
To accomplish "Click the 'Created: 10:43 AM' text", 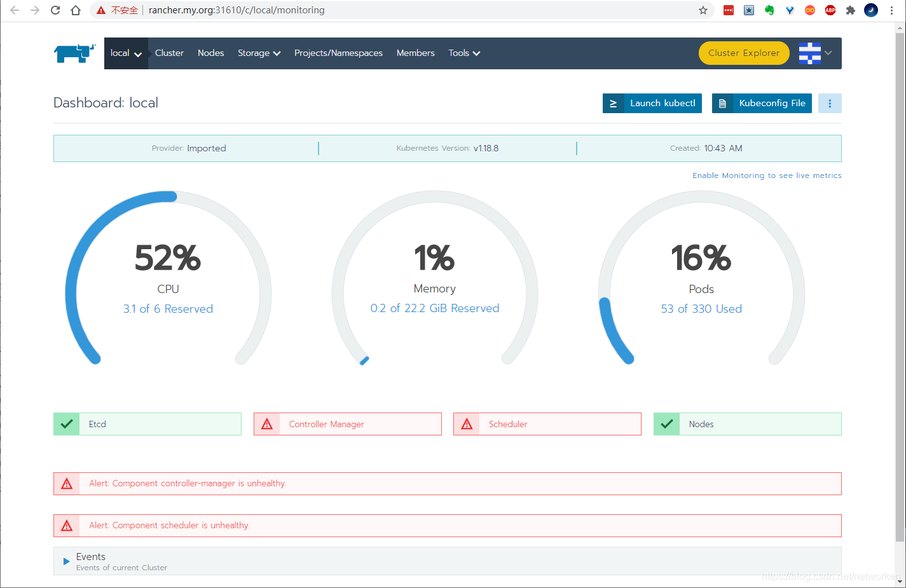I will pos(706,148).
